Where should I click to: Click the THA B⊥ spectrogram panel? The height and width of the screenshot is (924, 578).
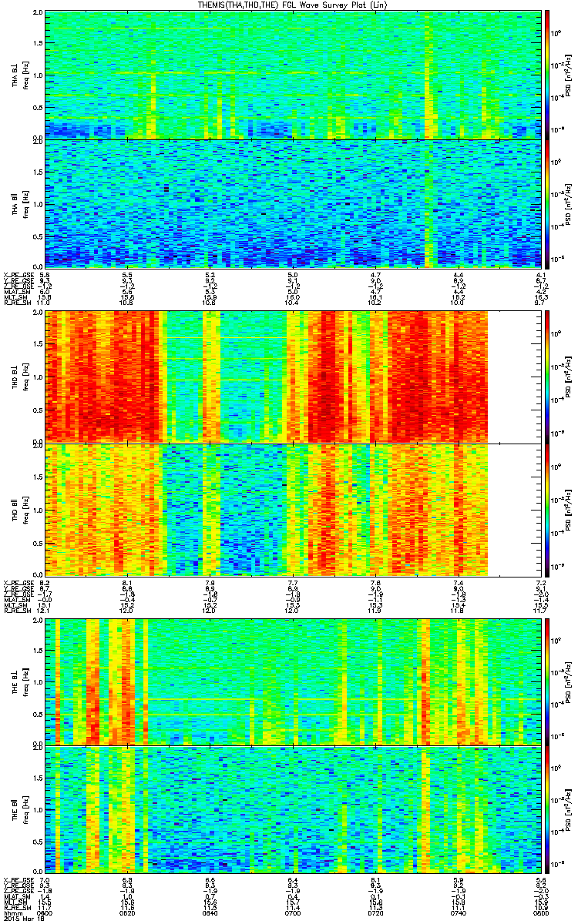[x=292, y=75]
